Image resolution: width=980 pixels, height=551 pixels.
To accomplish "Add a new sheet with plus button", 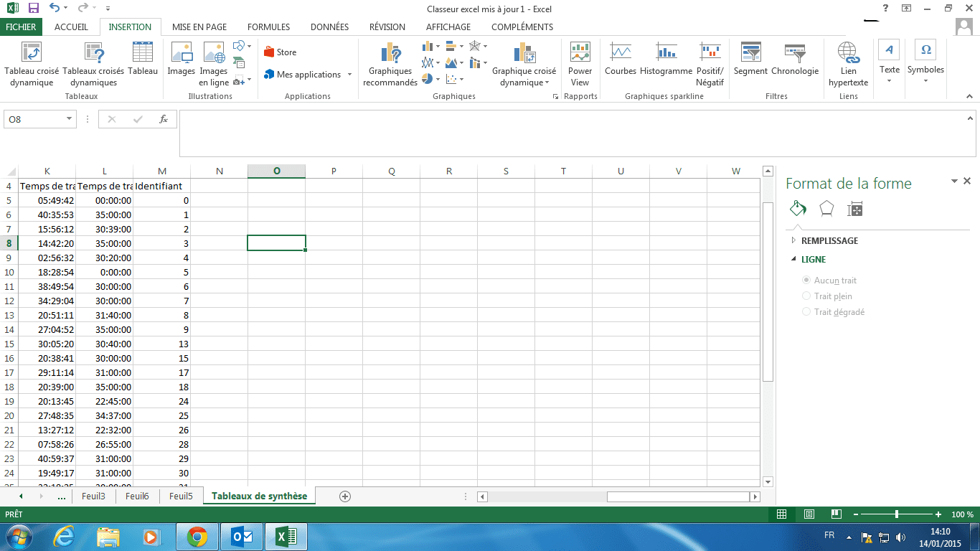I will click(x=345, y=496).
